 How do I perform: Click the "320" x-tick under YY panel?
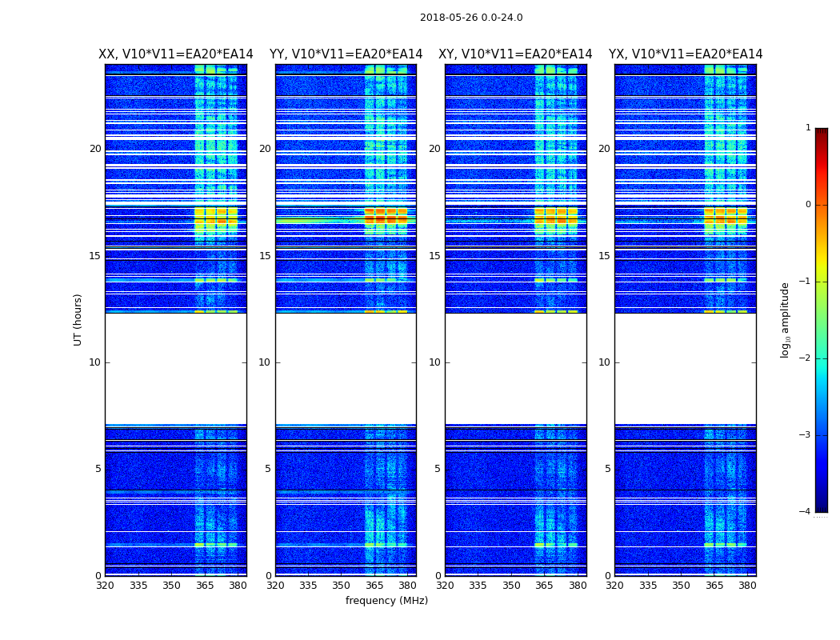(275, 586)
